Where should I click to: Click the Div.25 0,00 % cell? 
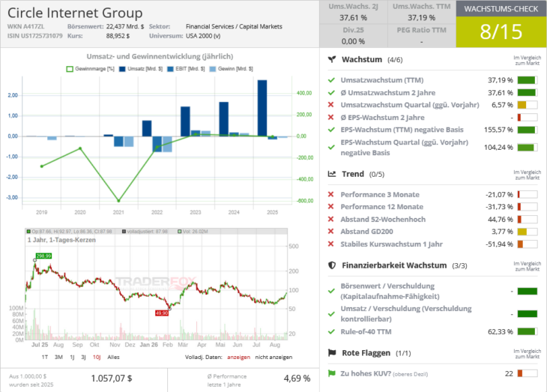[354, 36]
